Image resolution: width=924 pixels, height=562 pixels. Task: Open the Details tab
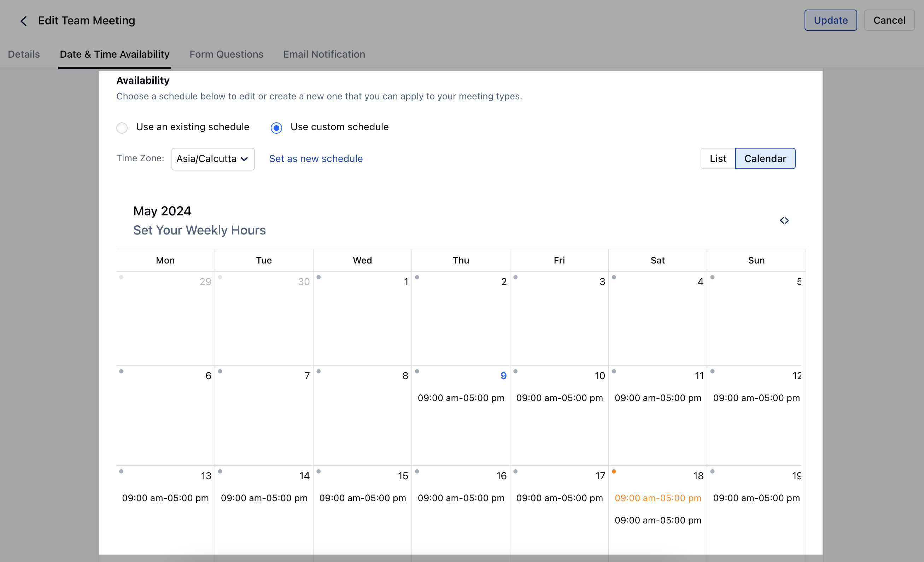pyautogui.click(x=24, y=54)
